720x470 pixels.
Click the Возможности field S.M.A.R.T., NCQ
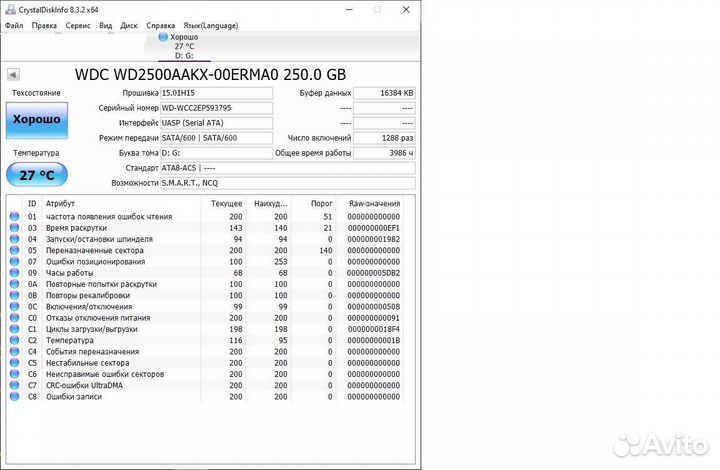point(288,183)
